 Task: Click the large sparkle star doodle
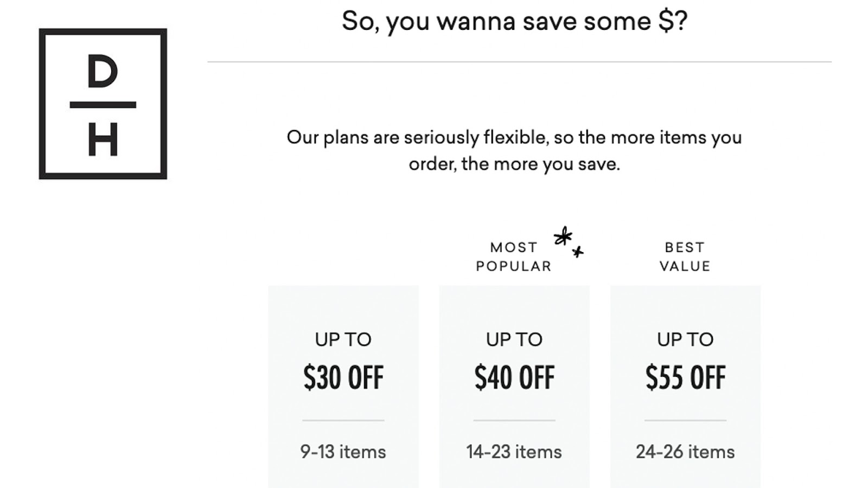click(x=563, y=236)
